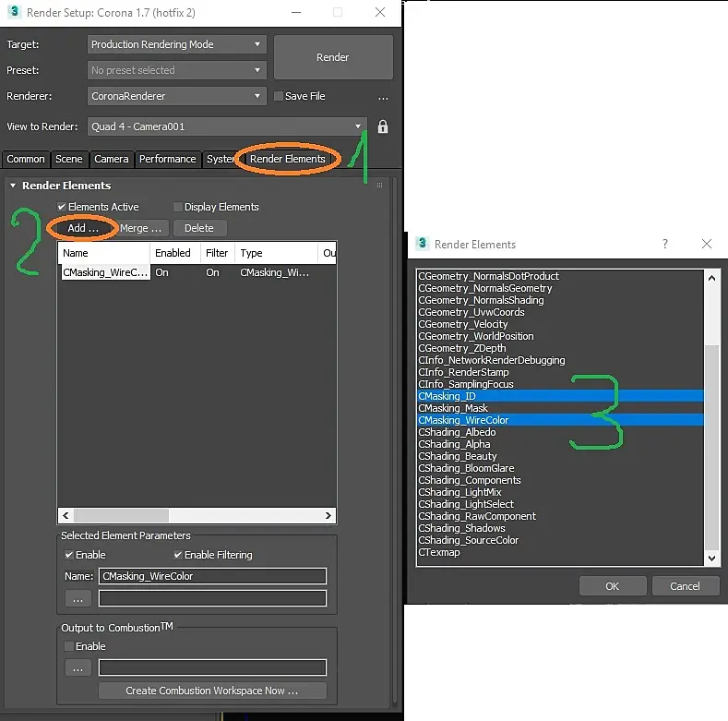Click the help question mark in Render Elements dialog
Screen dimensions: 728x721
pos(665,244)
